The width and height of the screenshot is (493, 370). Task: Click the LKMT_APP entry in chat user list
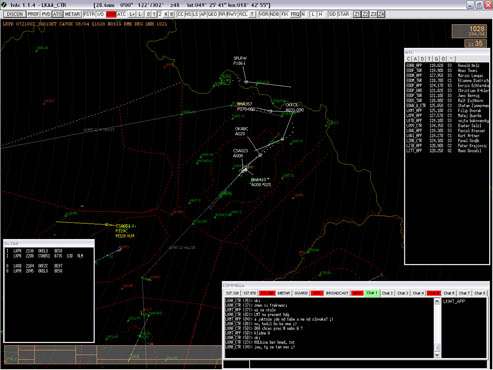point(454,301)
